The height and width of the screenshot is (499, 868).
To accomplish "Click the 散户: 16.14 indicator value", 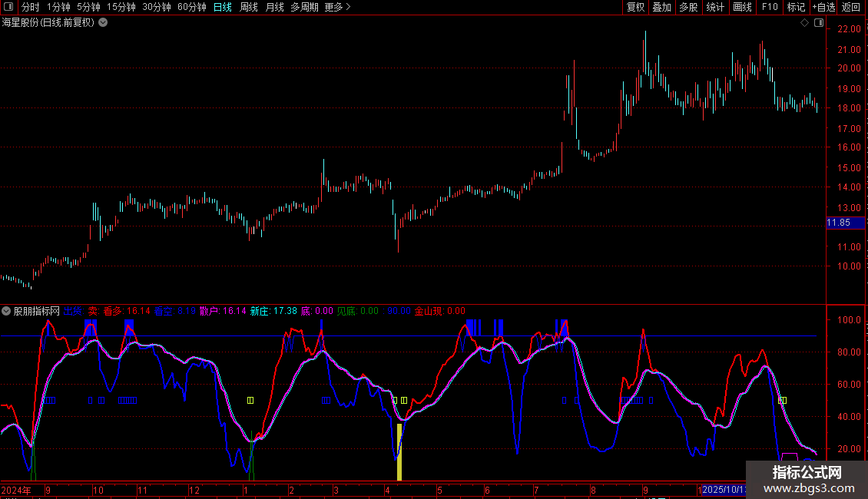I will 223,311.
